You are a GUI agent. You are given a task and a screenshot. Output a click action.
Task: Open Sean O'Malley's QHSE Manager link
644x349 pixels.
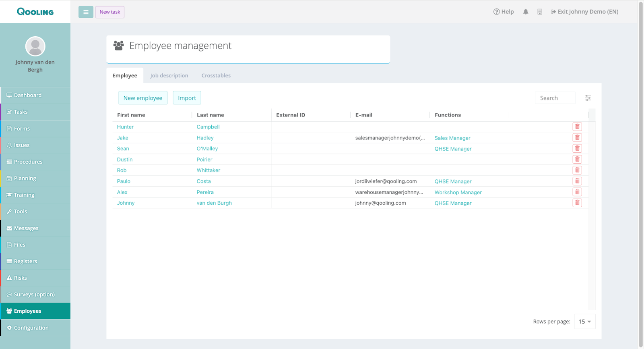[x=453, y=149]
